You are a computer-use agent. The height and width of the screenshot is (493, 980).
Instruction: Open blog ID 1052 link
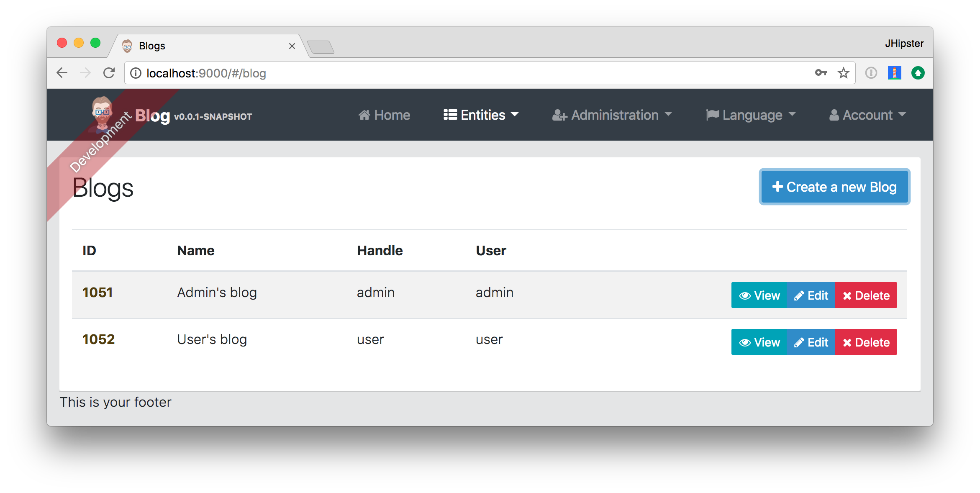[98, 339]
